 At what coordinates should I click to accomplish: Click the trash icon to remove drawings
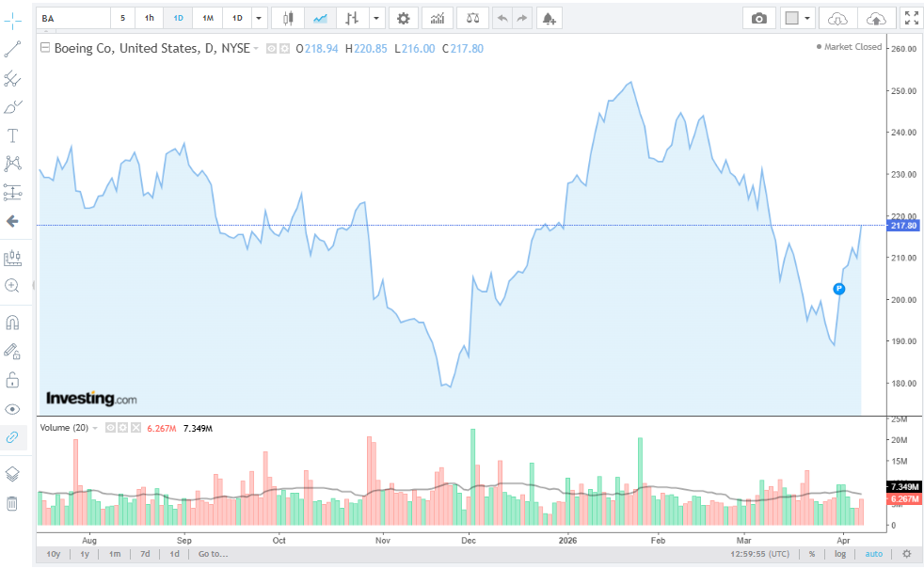pyautogui.click(x=12, y=503)
